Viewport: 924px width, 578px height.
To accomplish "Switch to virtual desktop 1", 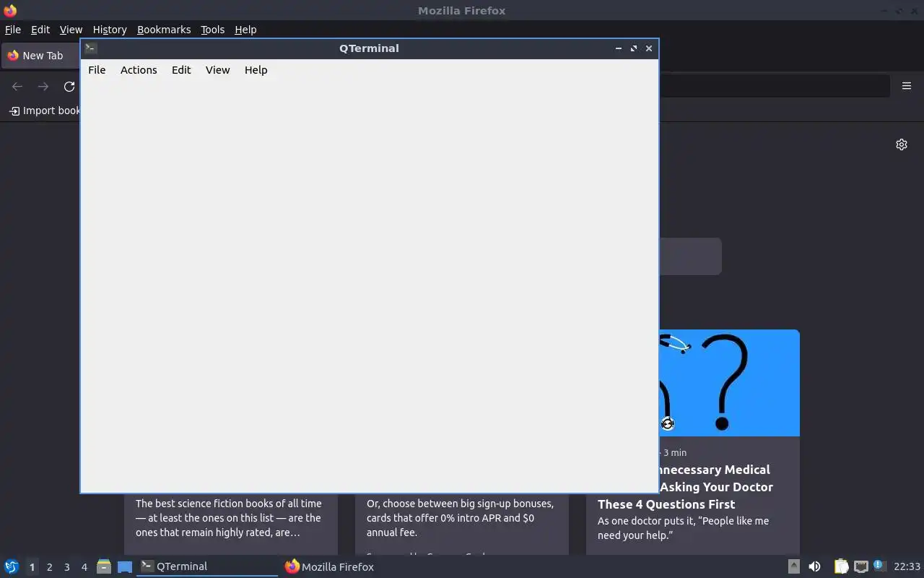I will pos(32,567).
